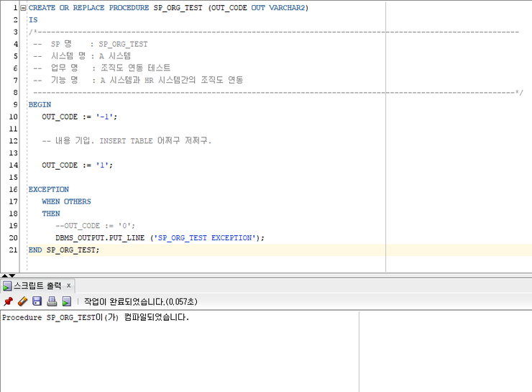The image size is (532, 392).
Task: Place cursor on the BEGIN keyword
Action: click(x=40, y=104)
